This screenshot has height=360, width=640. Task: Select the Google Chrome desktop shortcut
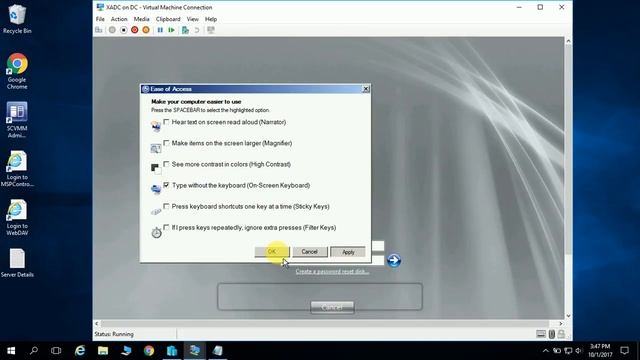[17, 71]
